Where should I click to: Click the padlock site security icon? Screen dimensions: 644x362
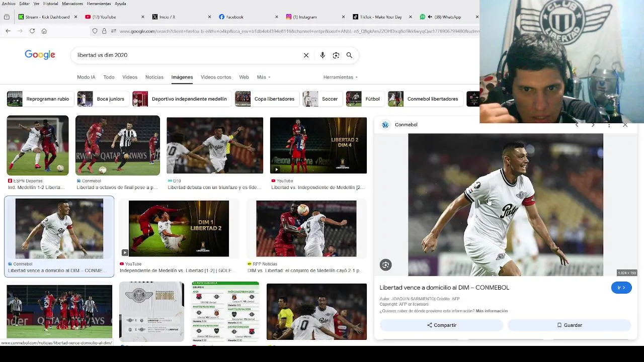tap(104, 31)
